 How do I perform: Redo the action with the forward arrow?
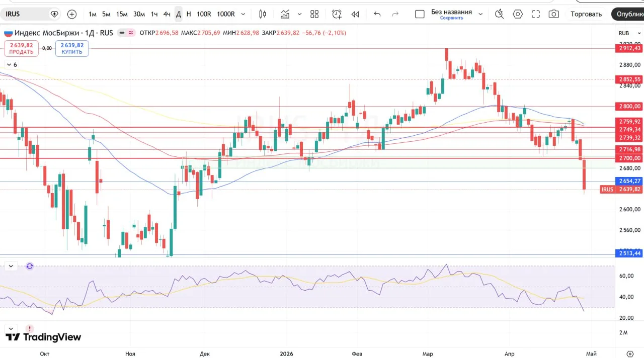(x=395, y=14)
